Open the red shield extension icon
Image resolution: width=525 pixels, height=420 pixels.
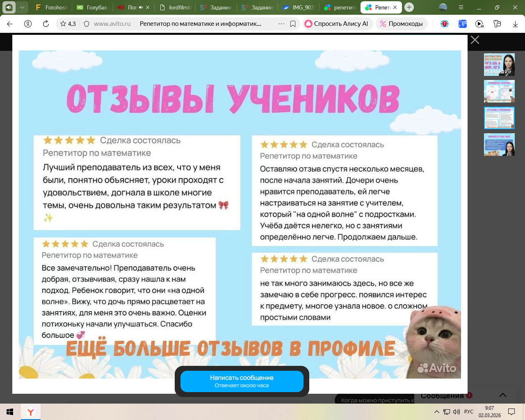point(445,24)
